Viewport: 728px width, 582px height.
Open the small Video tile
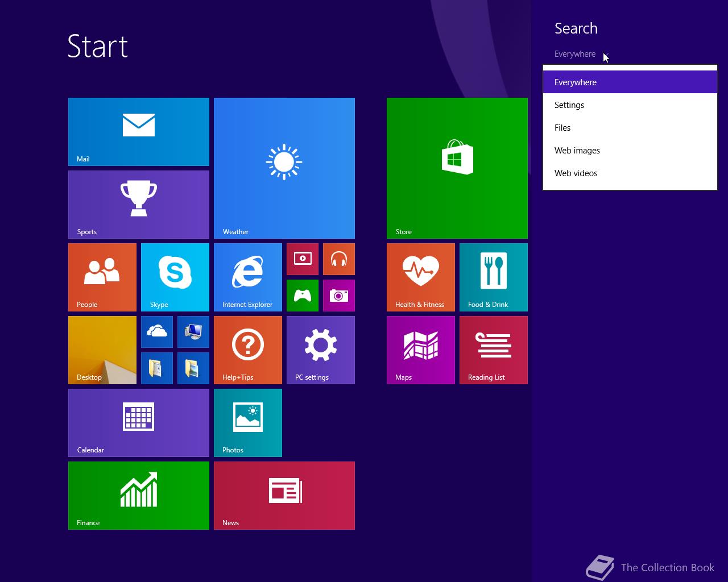point(303,259)
